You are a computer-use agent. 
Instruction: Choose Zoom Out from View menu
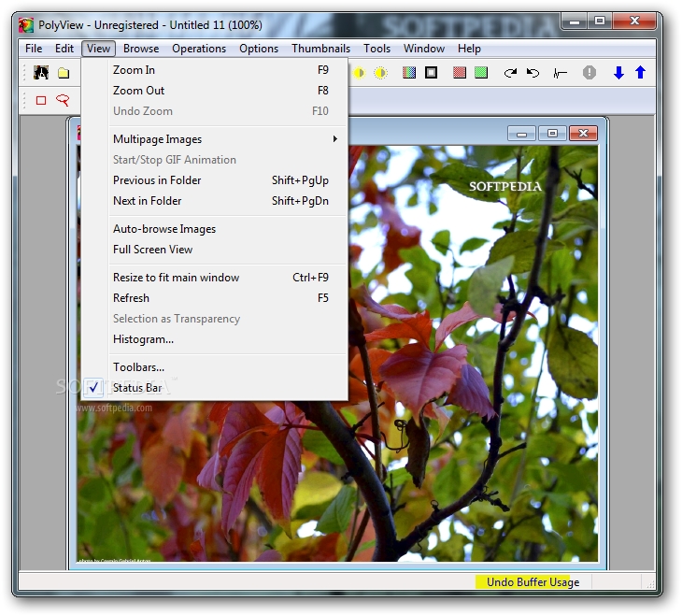click(215, 91)
